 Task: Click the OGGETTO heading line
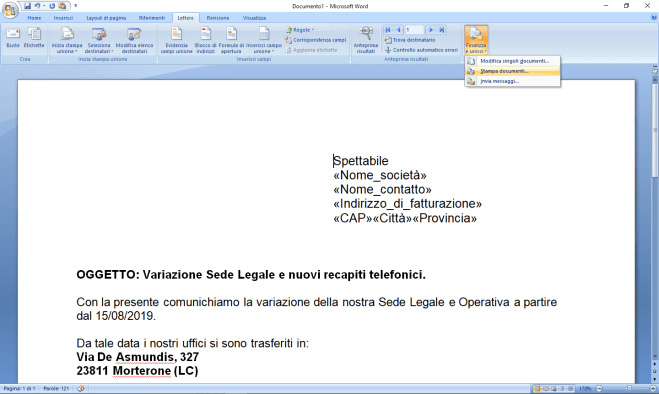[251, 275]
